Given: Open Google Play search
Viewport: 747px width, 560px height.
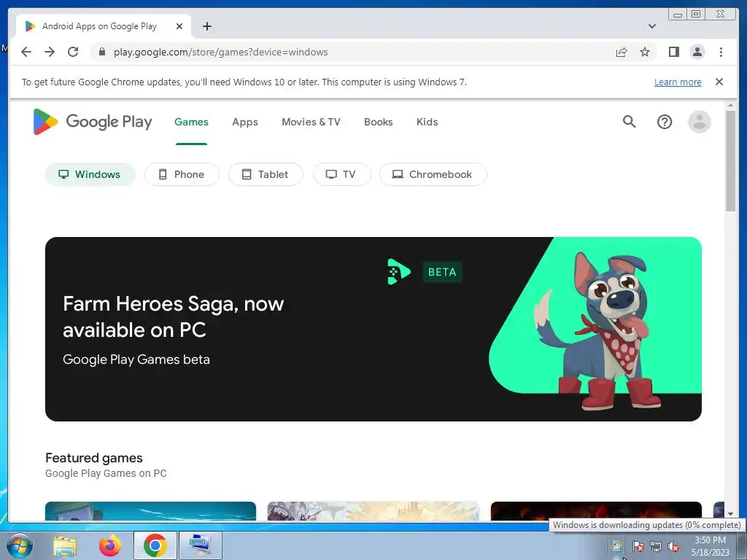Looking at the screenshot, I should coord(630,122).
